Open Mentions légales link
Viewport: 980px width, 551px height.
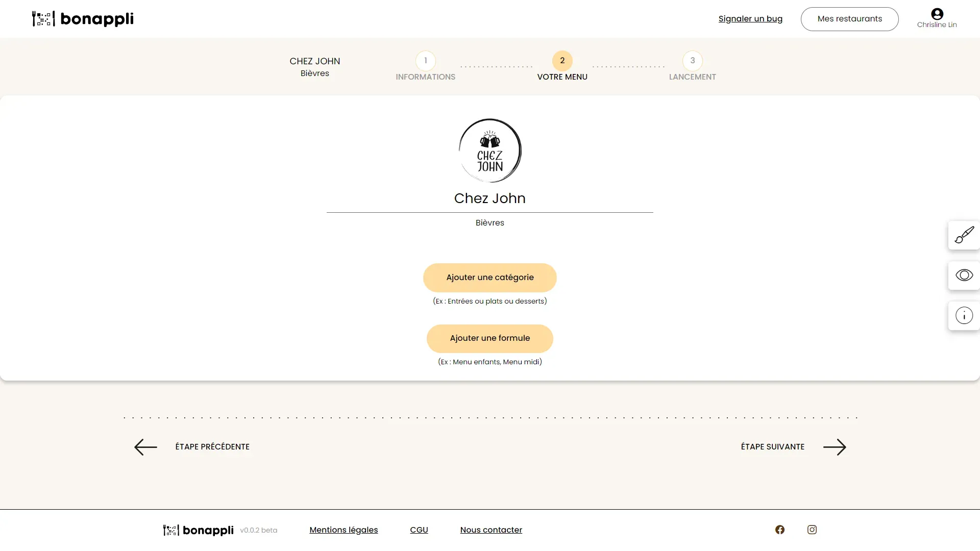click(x=344, y=530)
